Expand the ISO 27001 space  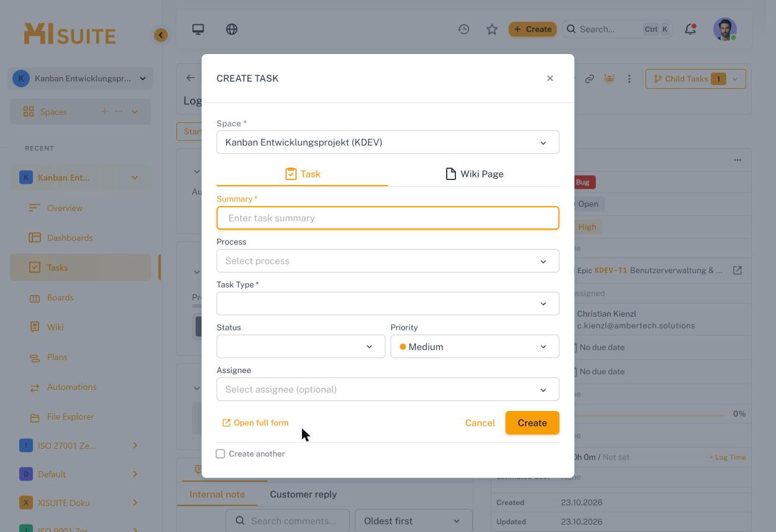point(135,445)
